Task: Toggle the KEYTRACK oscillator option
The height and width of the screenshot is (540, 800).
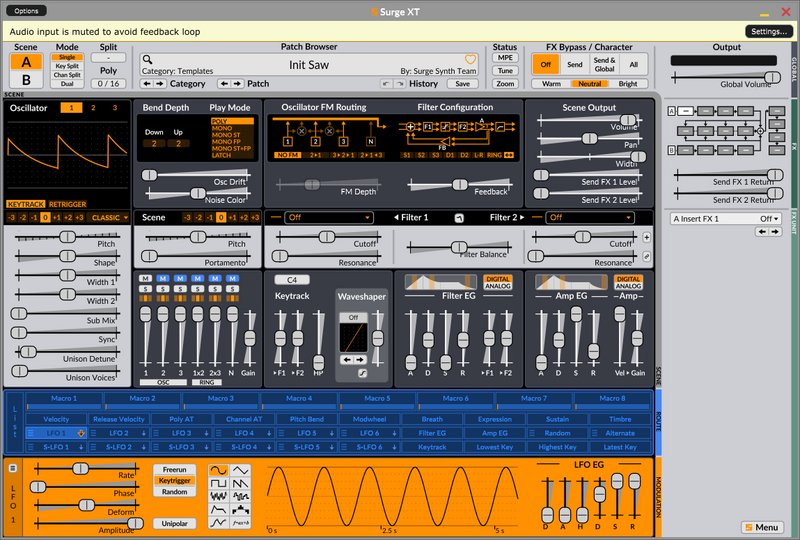Action: (x=26, y=204)
